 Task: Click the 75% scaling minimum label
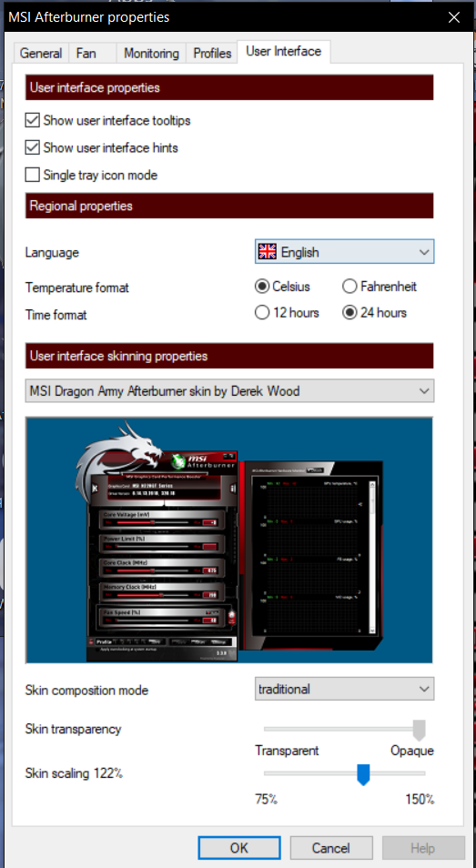tap(267, 800)
